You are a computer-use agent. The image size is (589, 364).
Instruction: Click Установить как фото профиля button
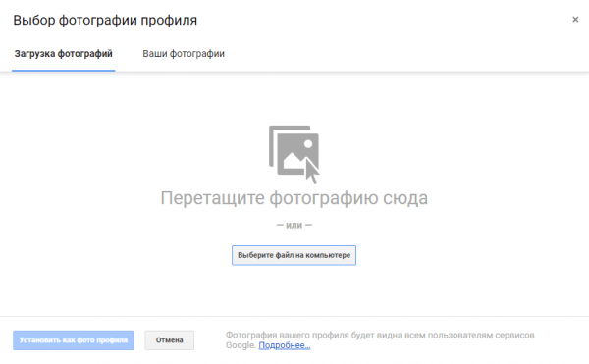74,340
